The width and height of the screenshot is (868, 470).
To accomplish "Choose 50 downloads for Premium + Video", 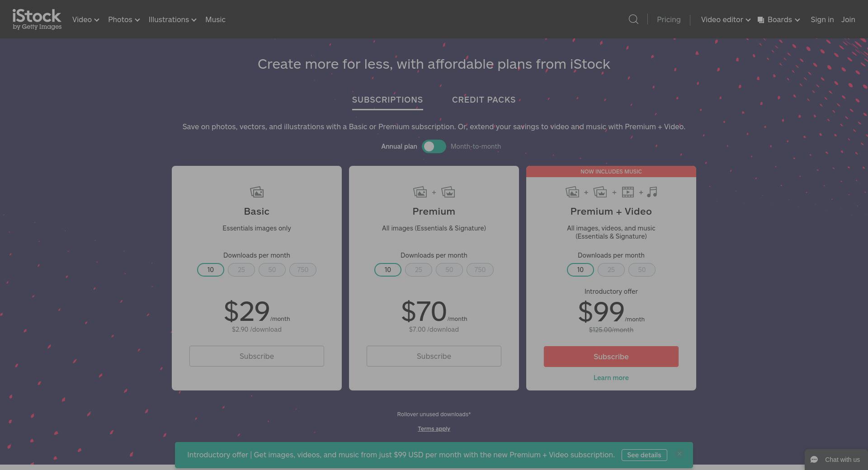I will click(642, 270).
